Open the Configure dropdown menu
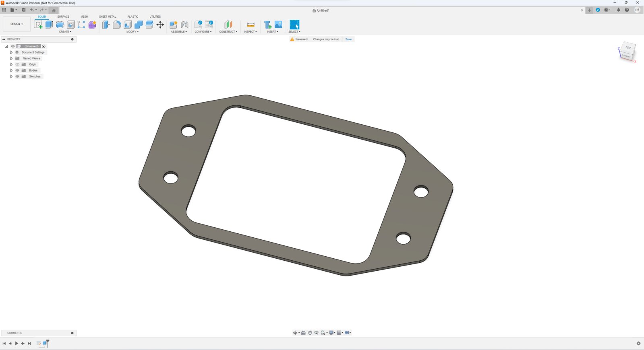This screenshot has height=350, width=644. point(203,31)
